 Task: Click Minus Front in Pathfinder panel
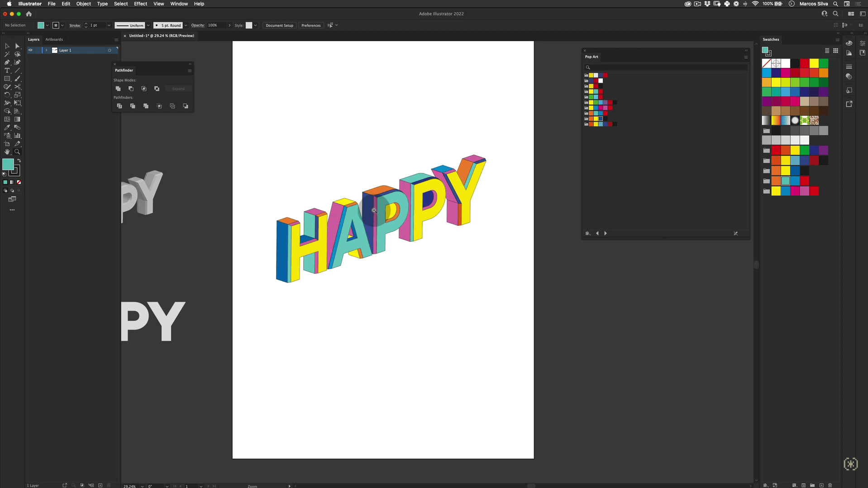click(131, 89)
